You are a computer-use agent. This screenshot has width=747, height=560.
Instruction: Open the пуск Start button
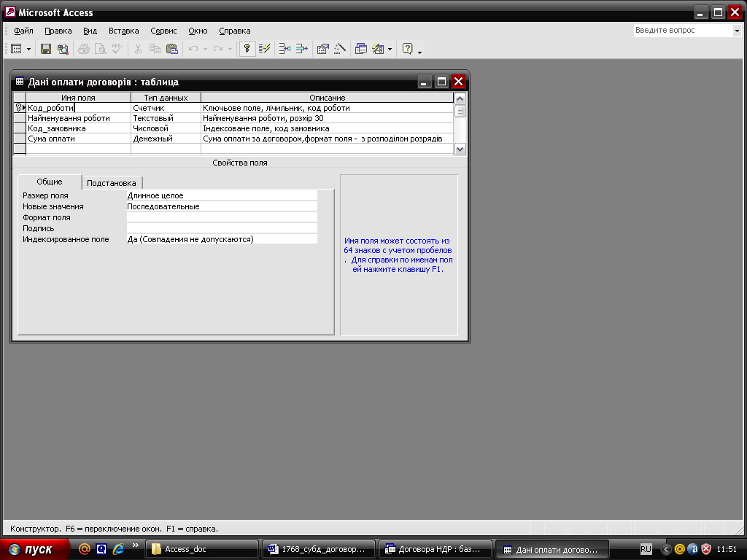[x=34, y=550]
